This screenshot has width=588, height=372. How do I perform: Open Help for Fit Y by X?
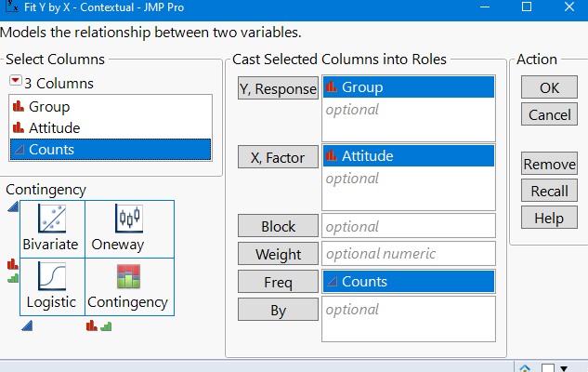click(549, 218)
